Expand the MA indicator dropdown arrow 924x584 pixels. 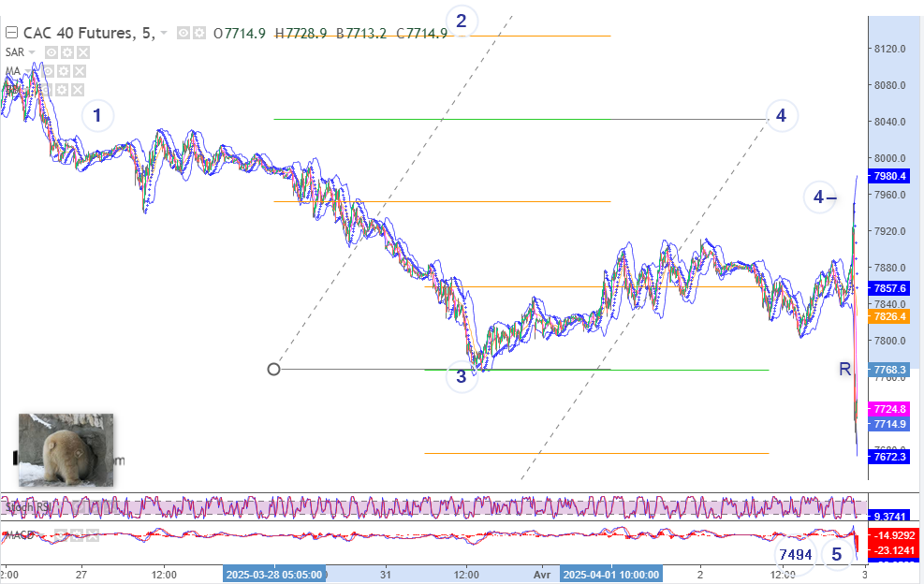click(x=28, y=71)
